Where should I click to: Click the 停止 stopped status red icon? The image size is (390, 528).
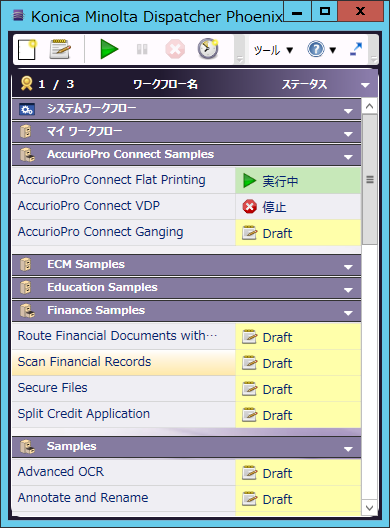(250, 206)
